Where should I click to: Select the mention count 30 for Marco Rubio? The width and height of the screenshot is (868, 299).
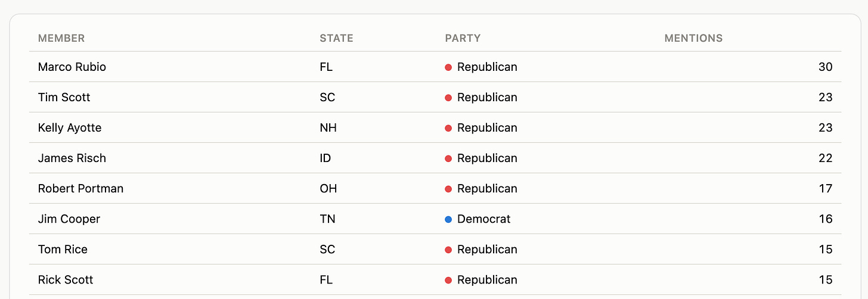tap(825, 67)
